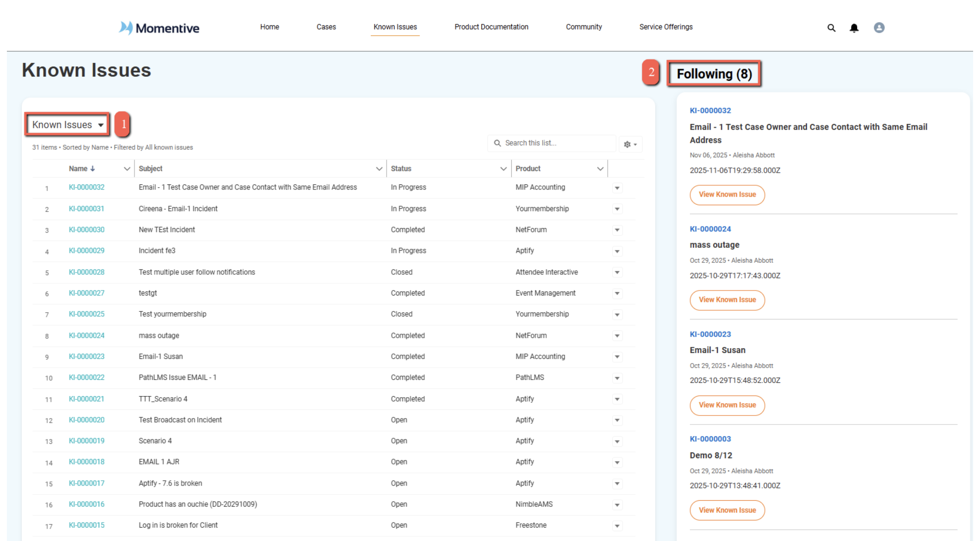This screenshot has height=541, width=980.
Task: Open Product Documentation tab
Action: [x=491, y=27]
